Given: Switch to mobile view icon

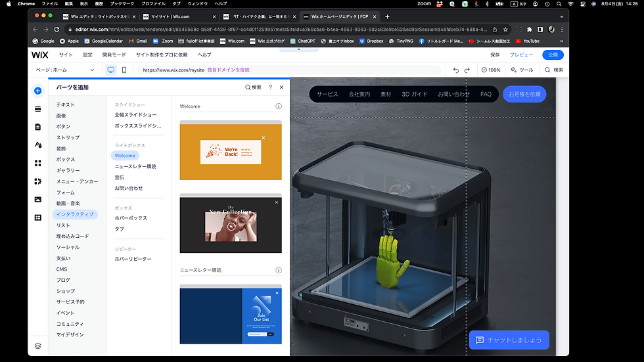Looking at the screenshot, I should [124, 70].
